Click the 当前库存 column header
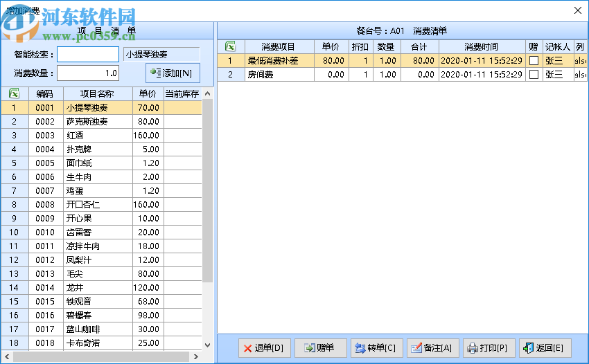 (182, 94)
